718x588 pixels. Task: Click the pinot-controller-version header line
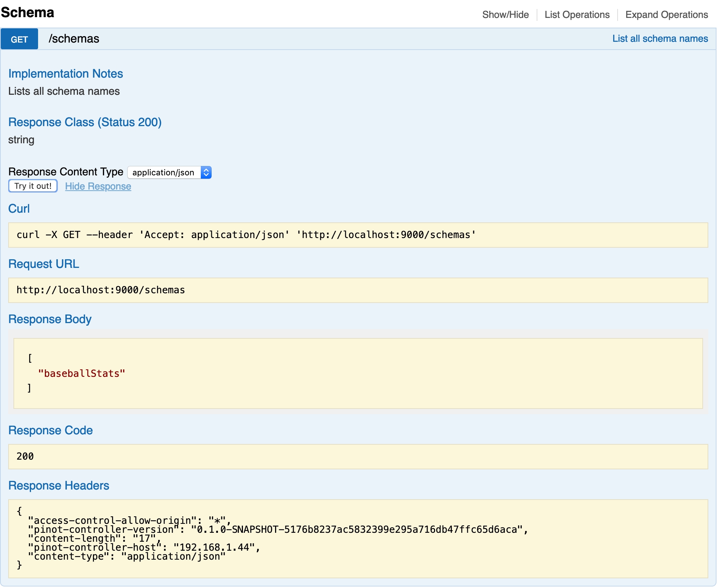278,529
